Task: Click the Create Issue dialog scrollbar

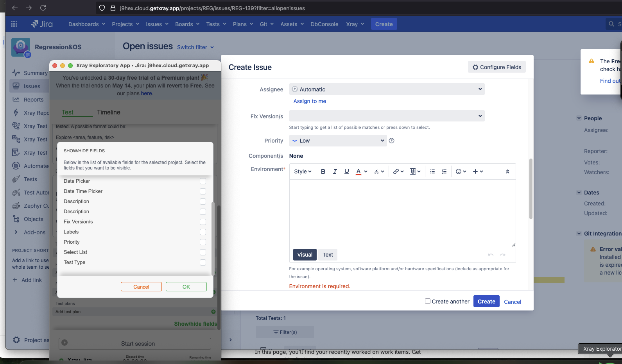Action: pyautogui.click(x=531, y=189)
